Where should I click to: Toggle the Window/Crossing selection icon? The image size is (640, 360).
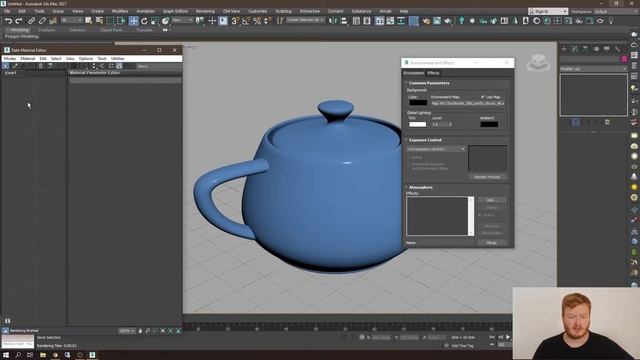coord(121,21)
